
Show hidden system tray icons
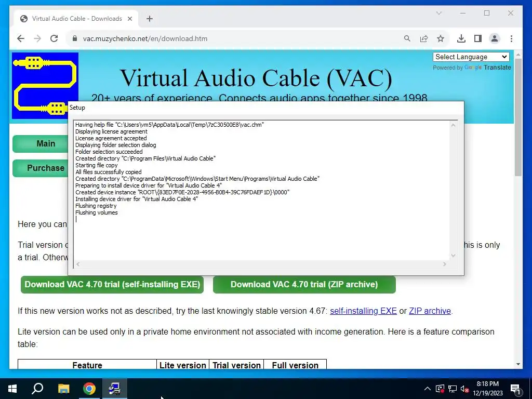tap(428, 389)
